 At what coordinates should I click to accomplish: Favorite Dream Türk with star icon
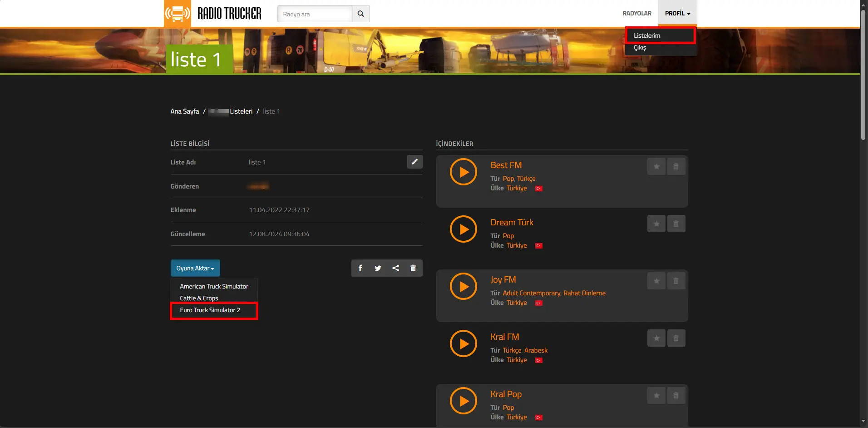(656, 224)
